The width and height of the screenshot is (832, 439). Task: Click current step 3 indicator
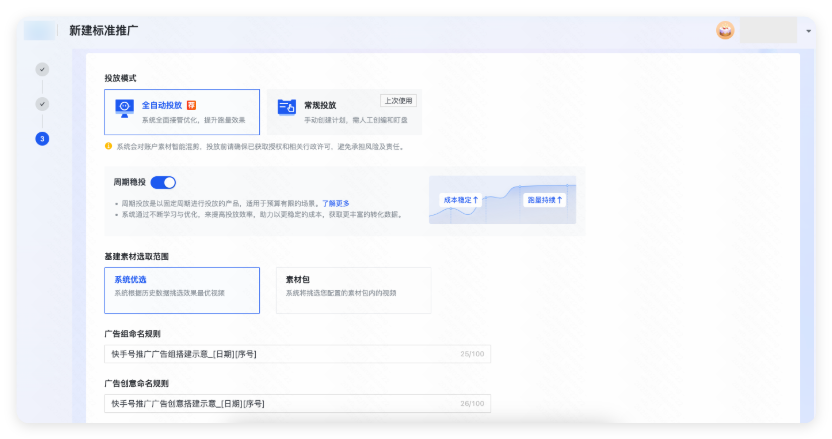[x=42, y=139]
